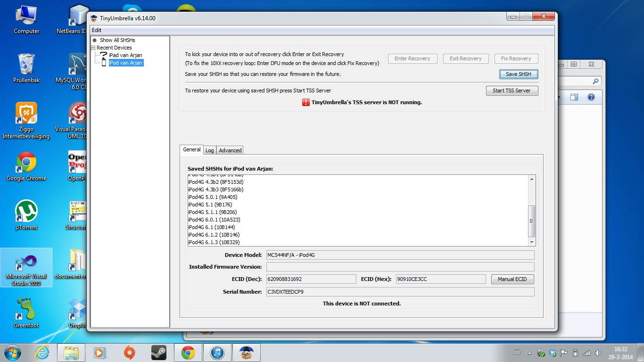Click the Manual ECID button

tap(512, 279)
